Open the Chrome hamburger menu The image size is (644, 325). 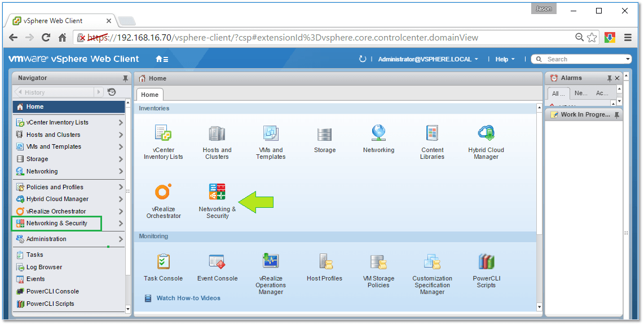628,38
